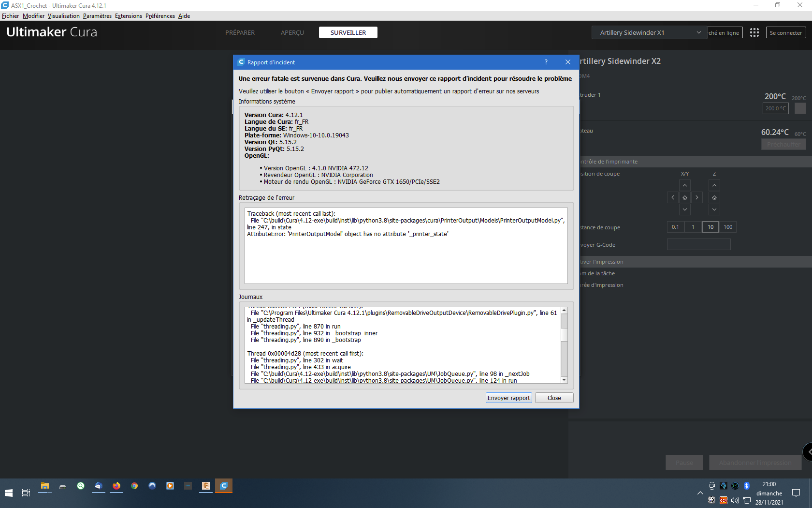Move the Z axis up

[x=714, y=185]
